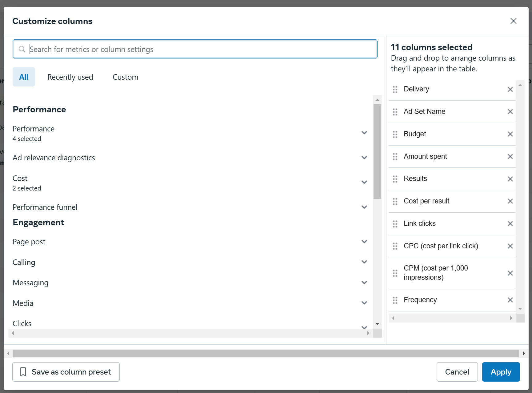
Task: Focus the metrics search field
Action: (195, 49)
